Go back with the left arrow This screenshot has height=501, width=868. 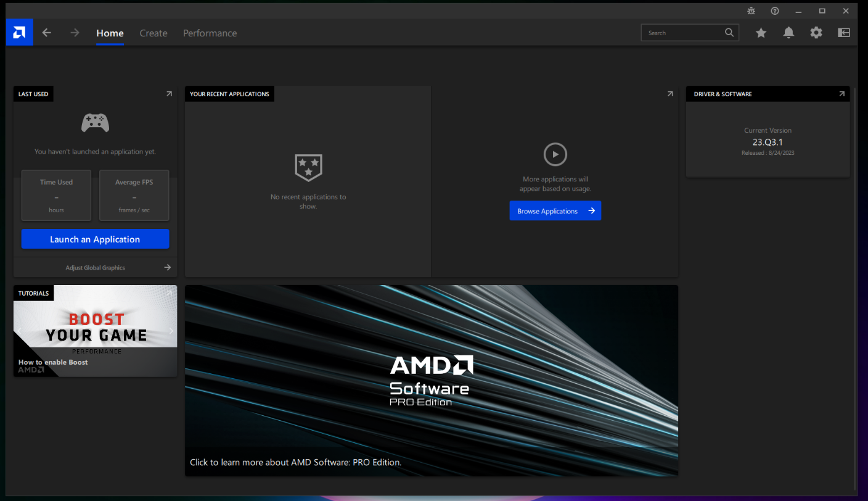click(x=47, y=33)
